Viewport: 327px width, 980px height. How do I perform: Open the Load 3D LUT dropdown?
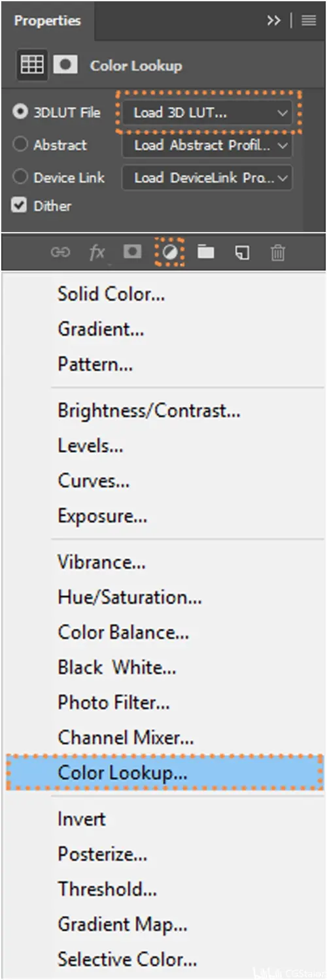pos(209,112)
